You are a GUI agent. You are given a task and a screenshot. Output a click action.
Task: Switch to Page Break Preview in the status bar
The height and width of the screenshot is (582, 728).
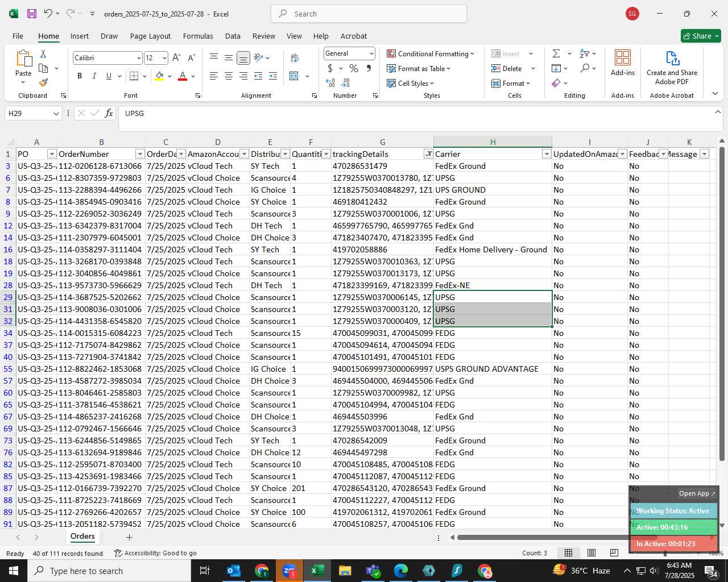614,553
